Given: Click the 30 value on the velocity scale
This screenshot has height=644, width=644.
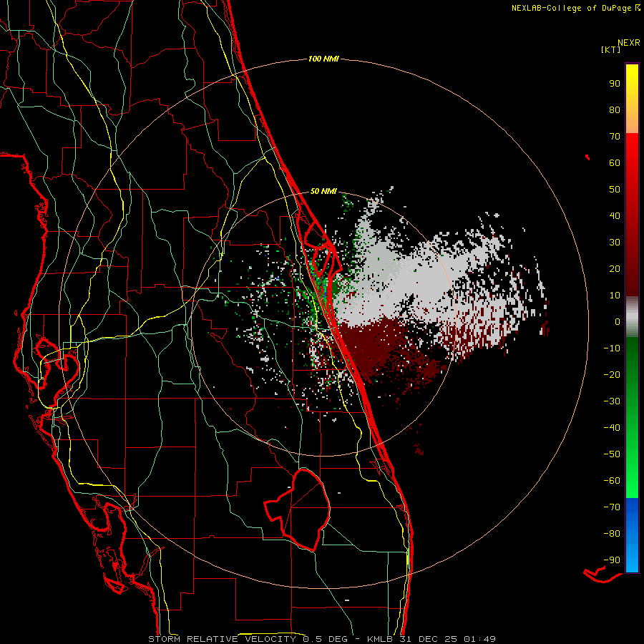Looking at the screenshot, I should pyautogui.click(x=615, y=243).
